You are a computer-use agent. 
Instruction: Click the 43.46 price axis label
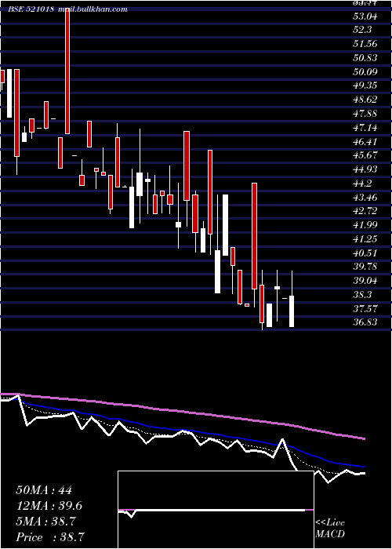[365, 198]
